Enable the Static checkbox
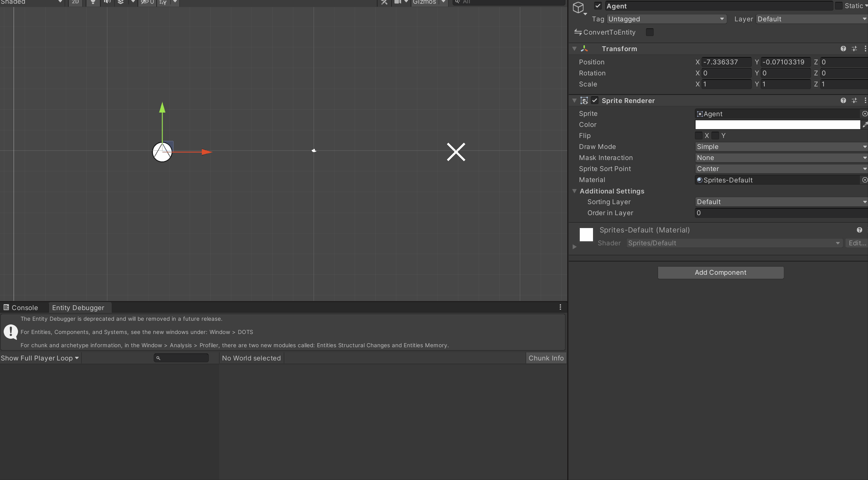Image resolution: width=868 pixels, height=480 pixels. tap(839, 6)
